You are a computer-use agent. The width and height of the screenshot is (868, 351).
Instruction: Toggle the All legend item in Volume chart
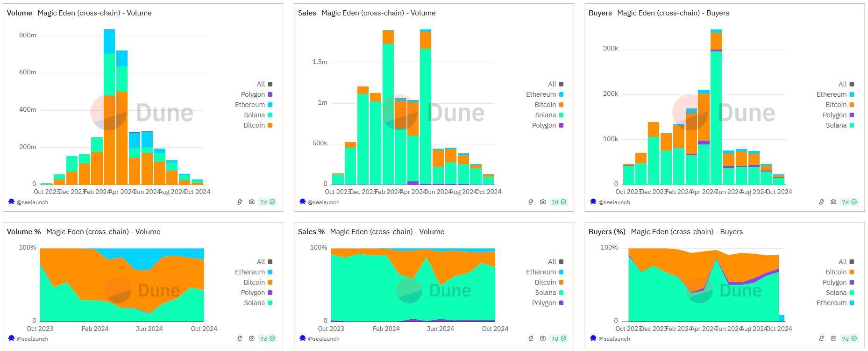[x=264, y=84]
